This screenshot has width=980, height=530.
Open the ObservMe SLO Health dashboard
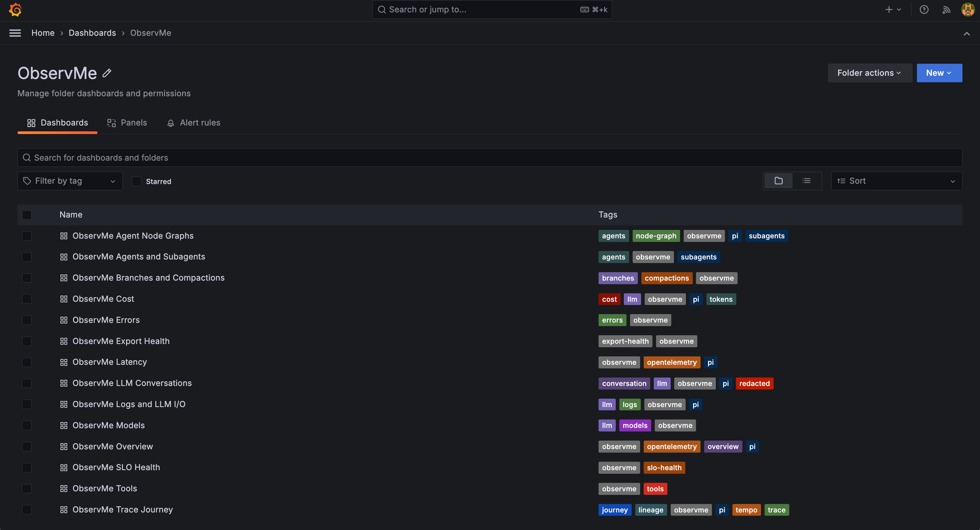116,468
